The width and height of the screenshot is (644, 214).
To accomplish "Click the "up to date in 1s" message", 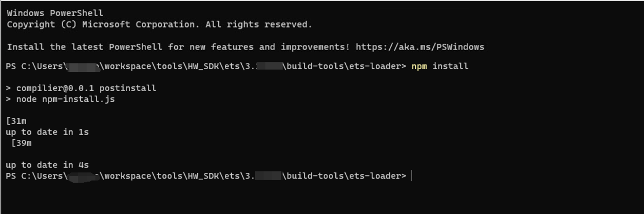I will click(47, 132).
